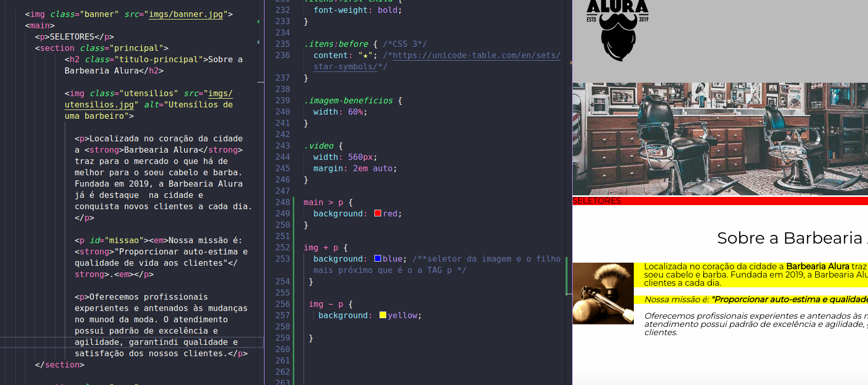Click the 'class="banner"' attribute in HTML
This screenshot has height=385, width=868.
[x=85, y=14]
